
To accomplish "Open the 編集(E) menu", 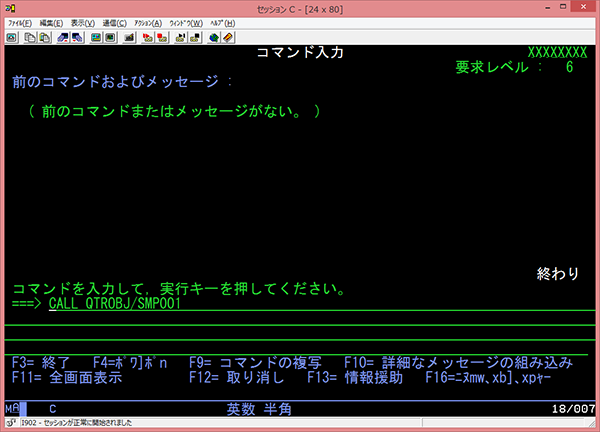I will 51,22.
